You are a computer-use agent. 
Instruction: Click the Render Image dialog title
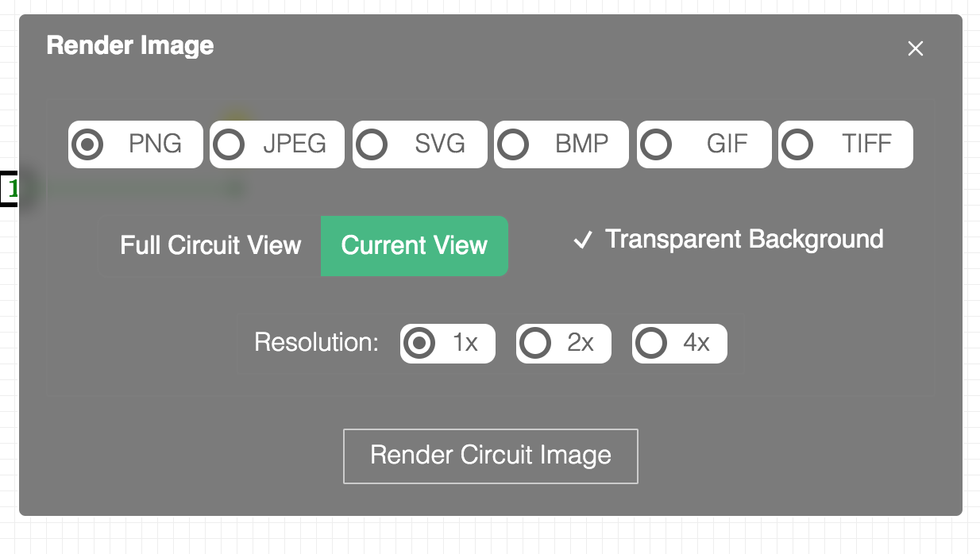click(x=130, y=46)
